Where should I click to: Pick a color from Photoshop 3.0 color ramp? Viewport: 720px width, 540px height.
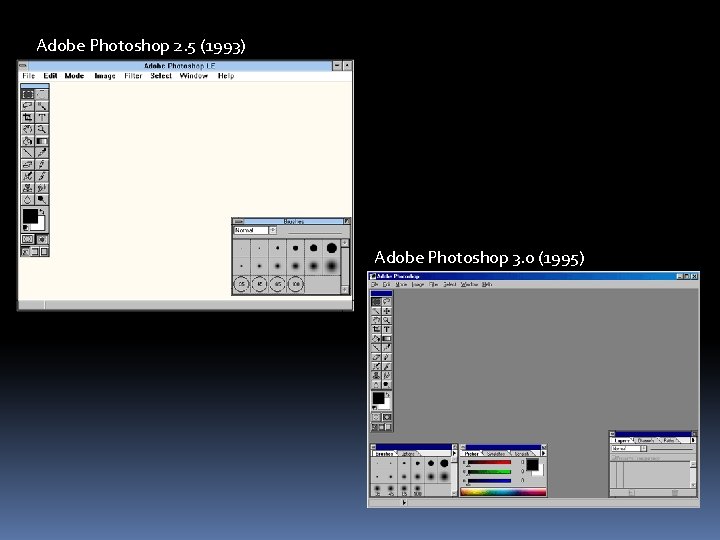coord(503,492)
